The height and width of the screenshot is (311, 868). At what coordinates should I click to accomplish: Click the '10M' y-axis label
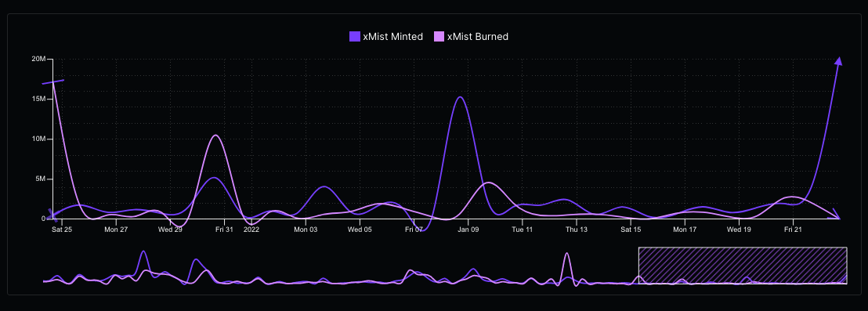[38, 139]
